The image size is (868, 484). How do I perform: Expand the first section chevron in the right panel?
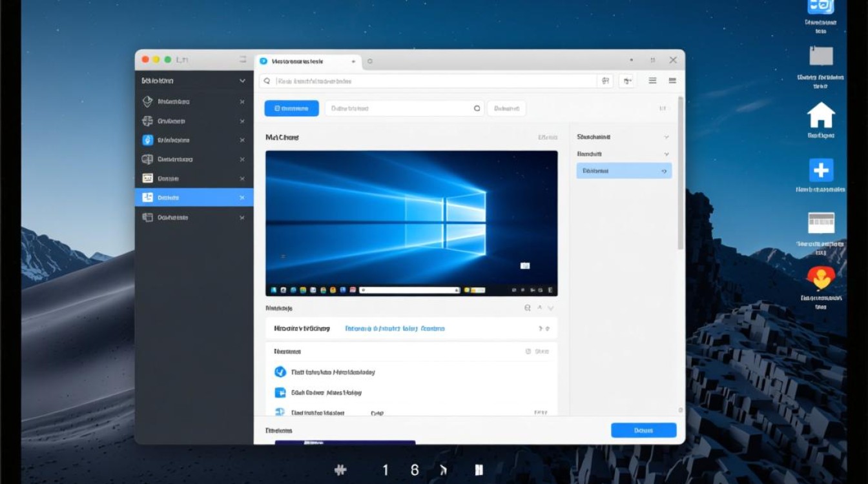[x=666, y=137]
